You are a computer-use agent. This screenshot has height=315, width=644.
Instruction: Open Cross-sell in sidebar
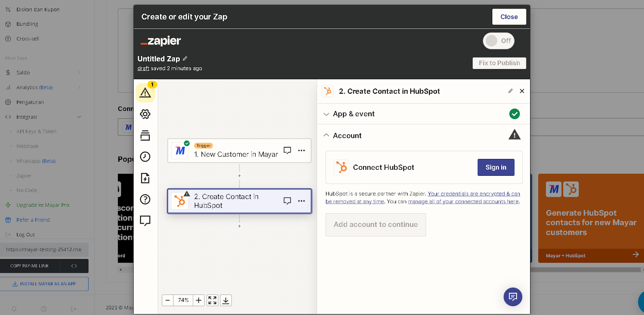click(x=28, y=39)
